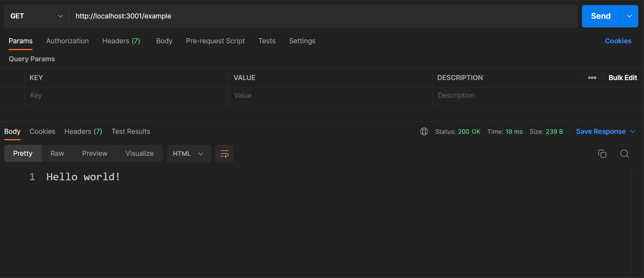Click the Hello world! response text
The image size is (644, 278).
click(x=83, y=177)
